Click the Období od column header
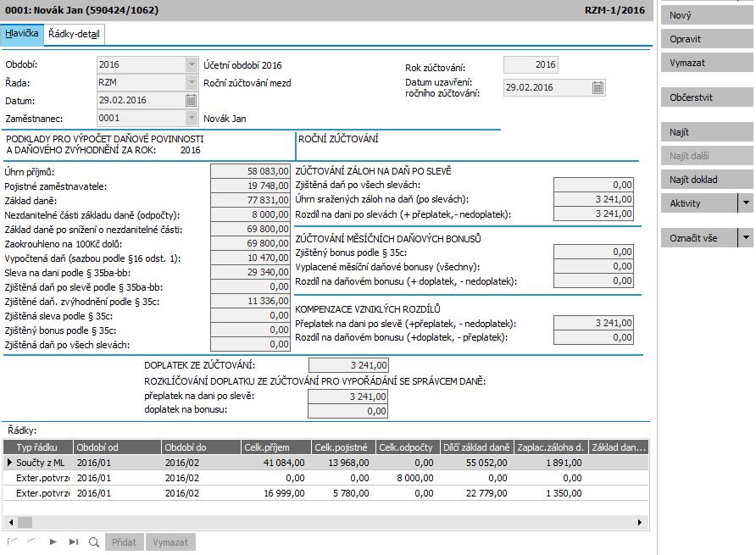Viewport: 756px width, 555px height. [117, 447]
